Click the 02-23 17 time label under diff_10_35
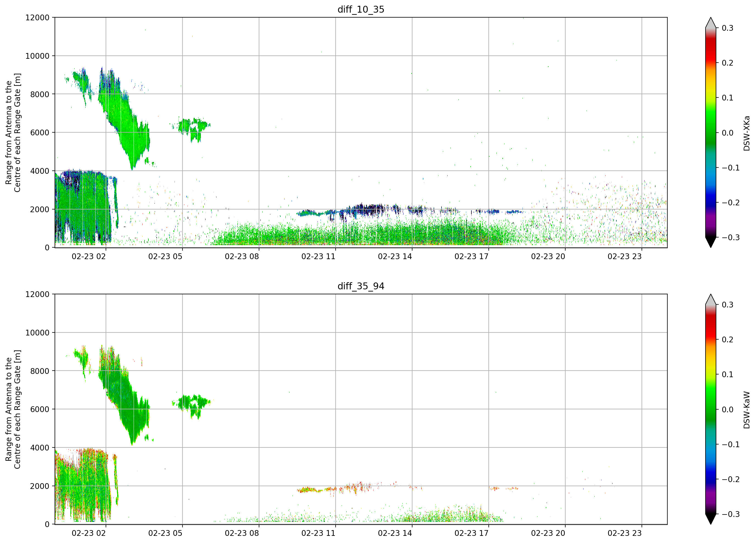Image resolution: width=756 pixels, height=543 pixels. coord(471,256)
